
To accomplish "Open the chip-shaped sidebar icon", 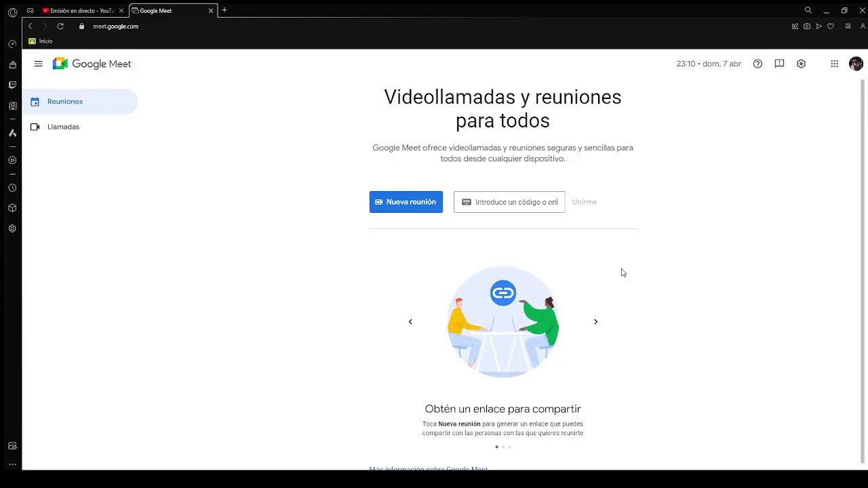I will point(12,106).
